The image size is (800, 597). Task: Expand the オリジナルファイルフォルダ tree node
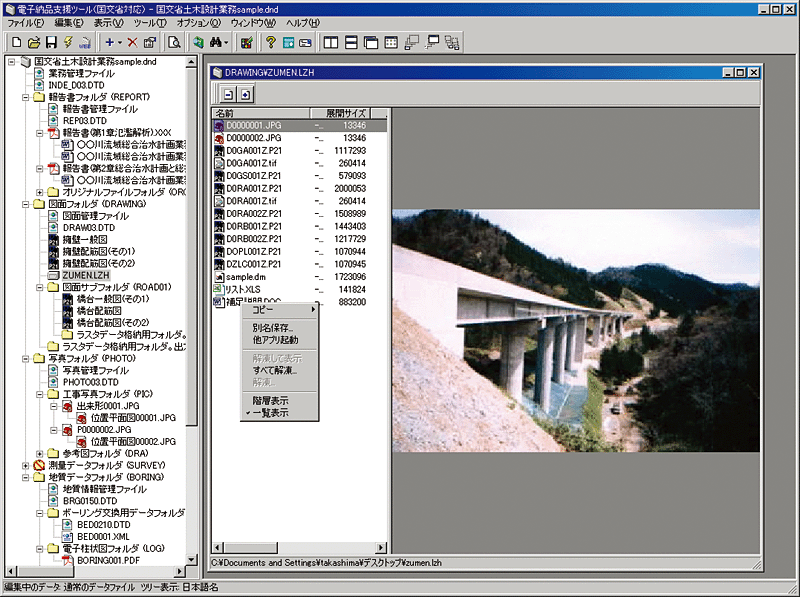click(40, 191)
